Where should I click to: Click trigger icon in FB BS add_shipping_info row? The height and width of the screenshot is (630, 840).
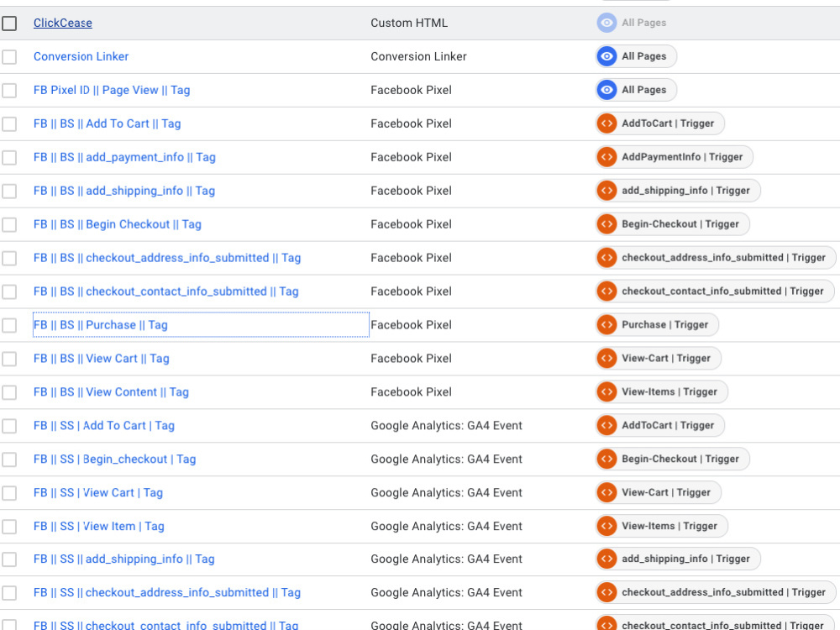[606, 191]
